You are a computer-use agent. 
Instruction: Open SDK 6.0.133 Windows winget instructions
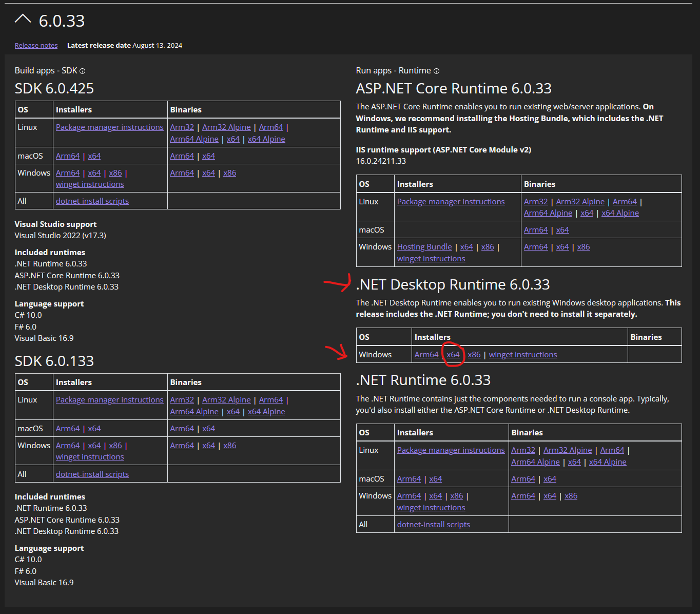(90, 457)
